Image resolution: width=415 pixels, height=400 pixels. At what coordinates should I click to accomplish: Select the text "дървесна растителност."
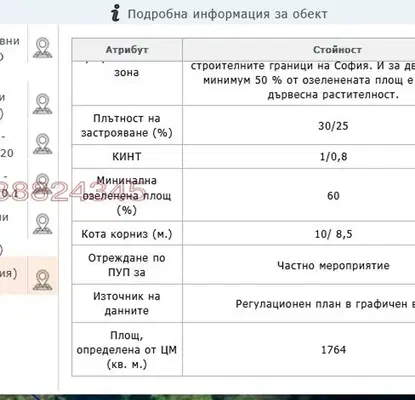click(x=333, y=95)
